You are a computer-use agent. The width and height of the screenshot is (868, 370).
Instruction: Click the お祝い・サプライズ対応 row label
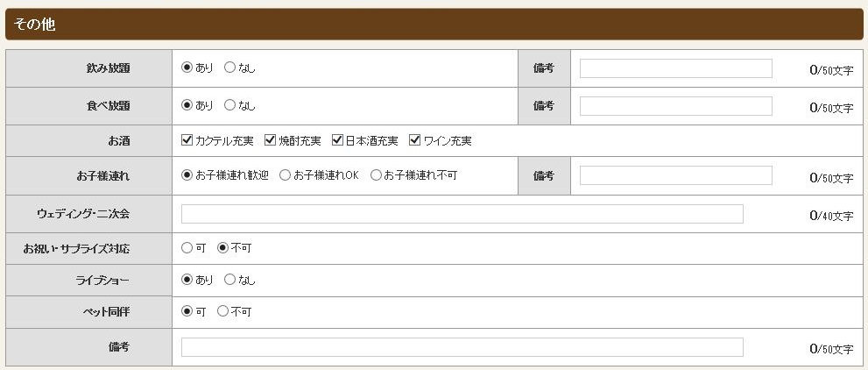pyautogui.click(x=76, y=249)
